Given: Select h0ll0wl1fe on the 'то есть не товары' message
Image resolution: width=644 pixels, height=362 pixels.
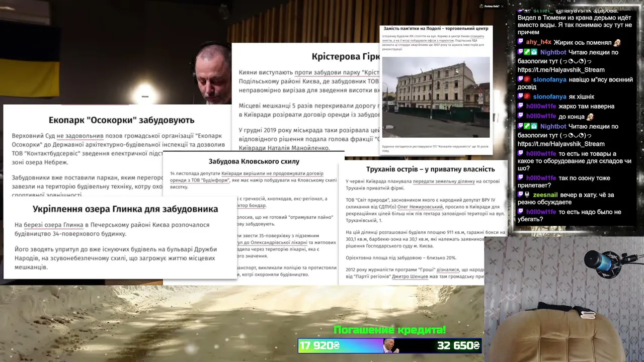Looking at the screenshot, I should (541, 154).
